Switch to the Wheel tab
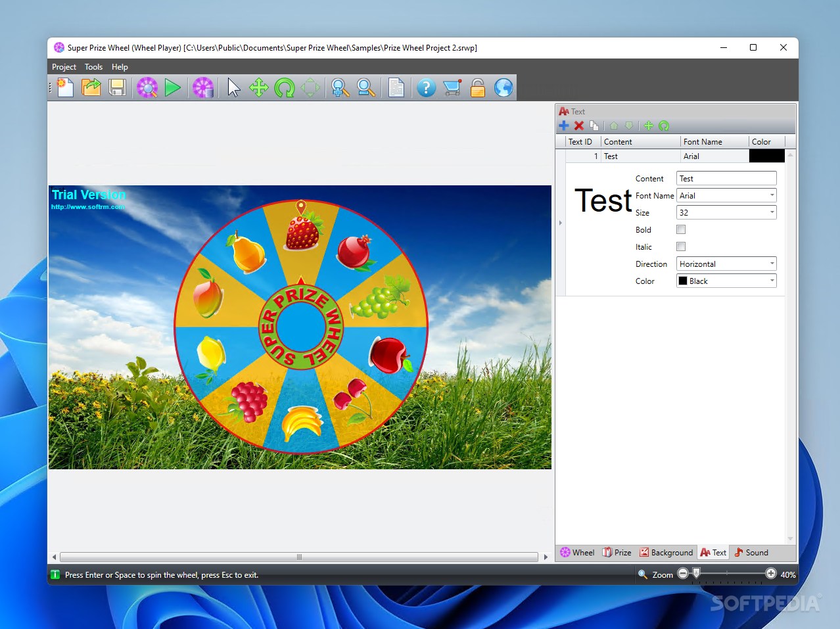 [x=577, y=553]
